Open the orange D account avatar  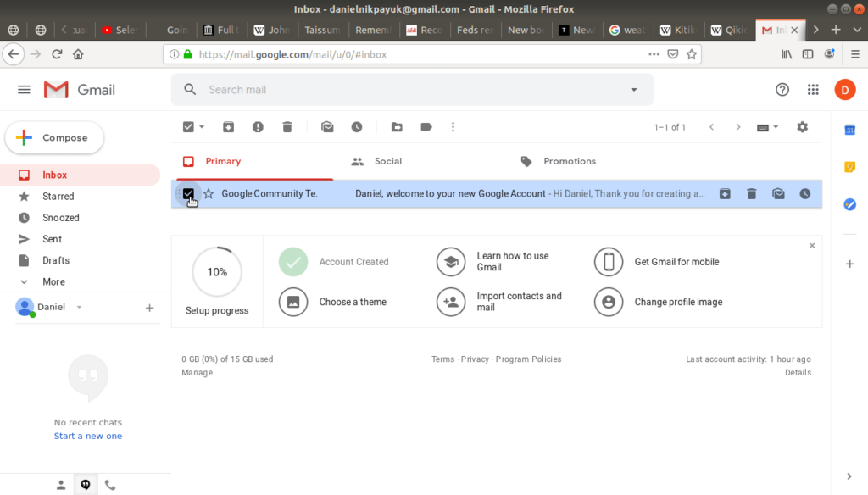coord(845,90)
